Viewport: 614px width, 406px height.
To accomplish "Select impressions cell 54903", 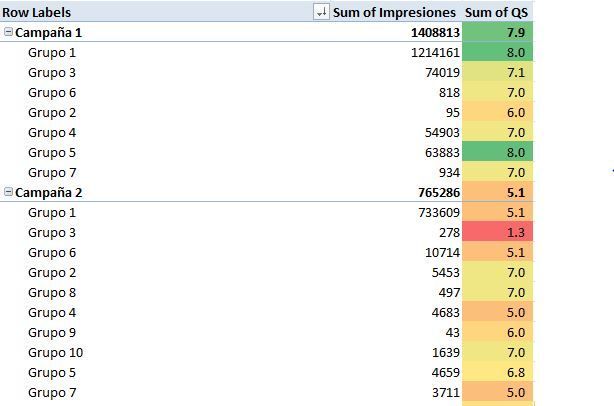I will [x=442, y=132].
